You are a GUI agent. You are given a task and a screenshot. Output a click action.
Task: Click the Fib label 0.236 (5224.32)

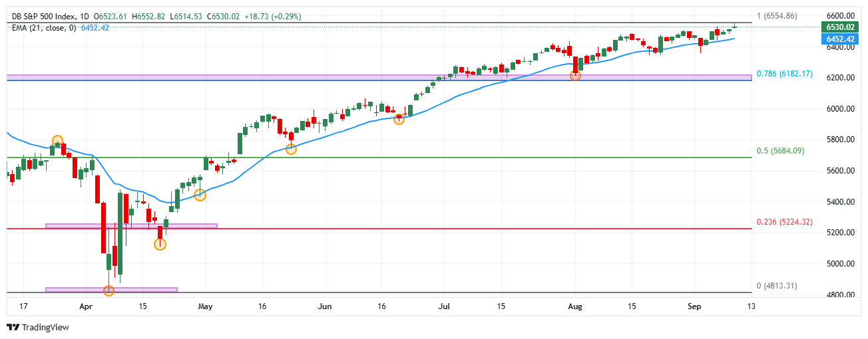point(785,222)
